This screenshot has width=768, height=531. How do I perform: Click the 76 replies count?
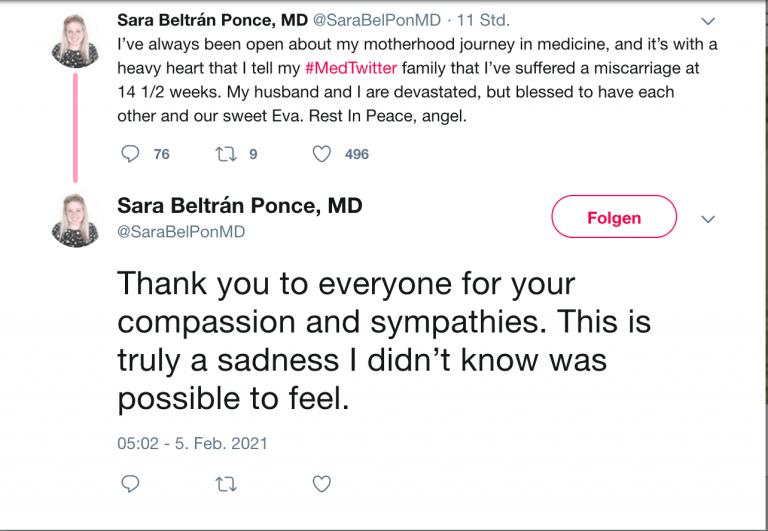161,154
